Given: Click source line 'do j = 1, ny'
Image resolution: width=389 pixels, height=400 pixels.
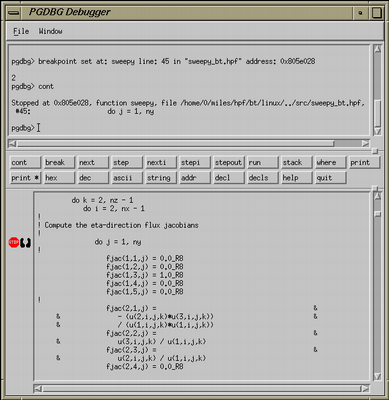Looking at the screenshot, I should coord(118,242).
